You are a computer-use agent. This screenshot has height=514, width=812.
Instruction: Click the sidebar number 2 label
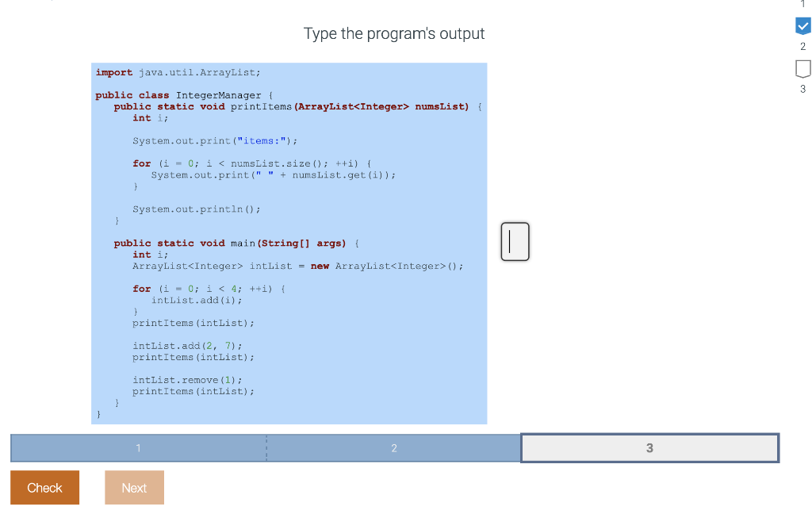coord(802,47)
